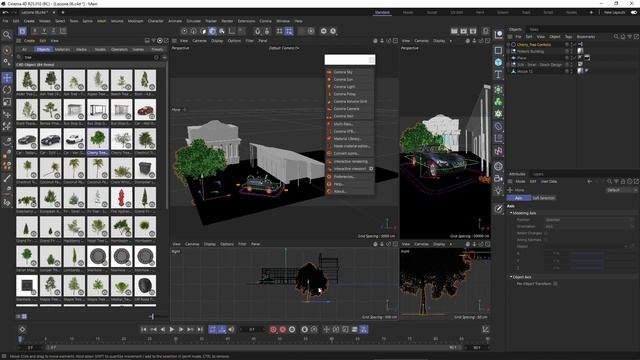Toggle the X axis lock
The height and width of the screenshot is (360, 640).
[x=35, y=31]
